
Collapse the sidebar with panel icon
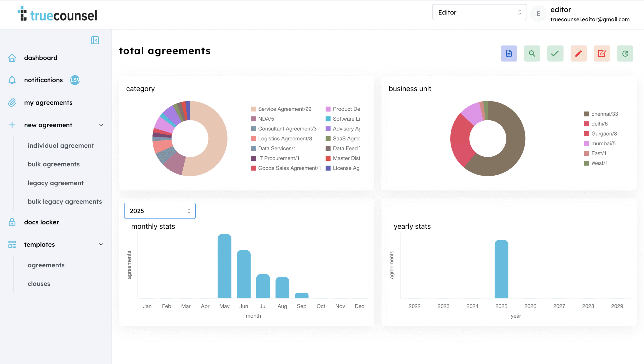pyautogui.click(x=95, y=40)
